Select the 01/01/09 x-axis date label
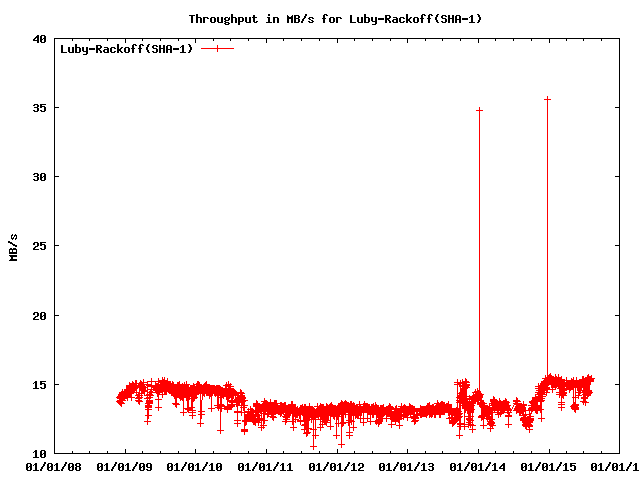Viewport: 640px width, 480px height. coord(125,466)
